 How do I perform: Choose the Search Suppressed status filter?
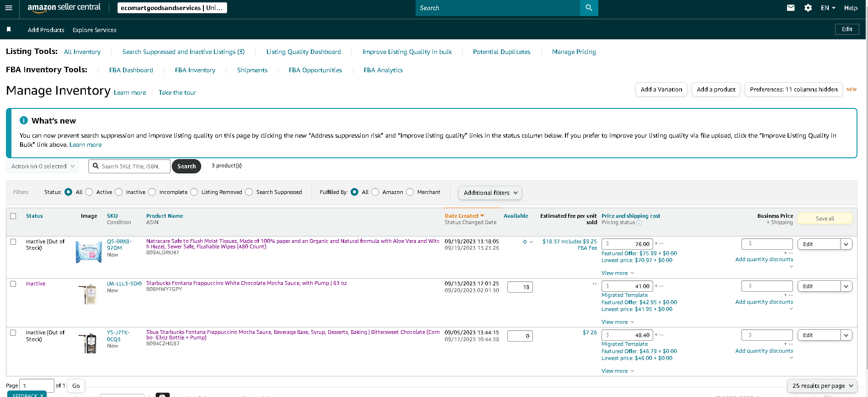click(x=249, y=192)
